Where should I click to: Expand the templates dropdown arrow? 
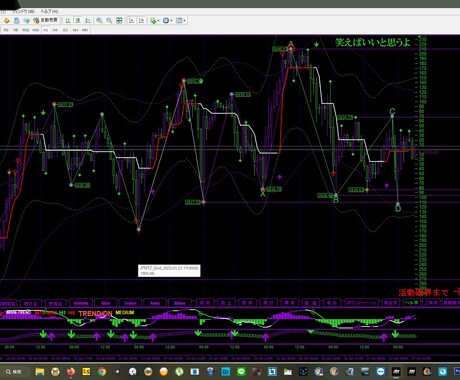pyautogui.click(x=185, y=21)
